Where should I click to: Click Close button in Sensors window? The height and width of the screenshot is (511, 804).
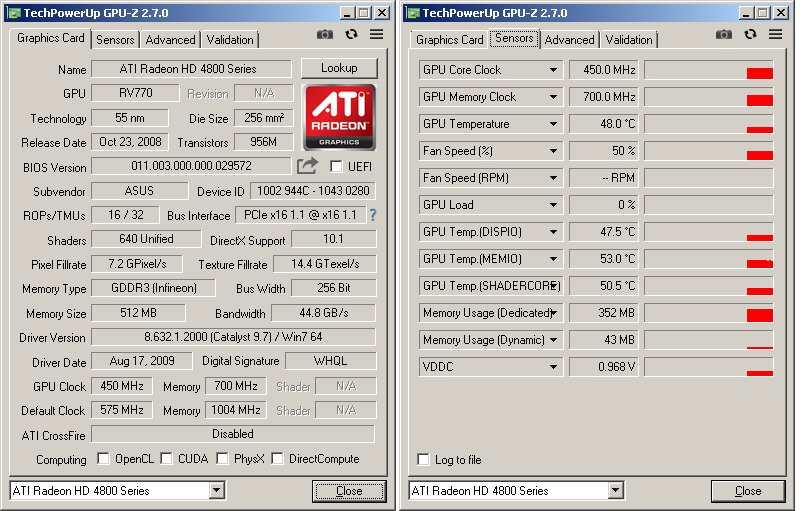tap(748, 491)
